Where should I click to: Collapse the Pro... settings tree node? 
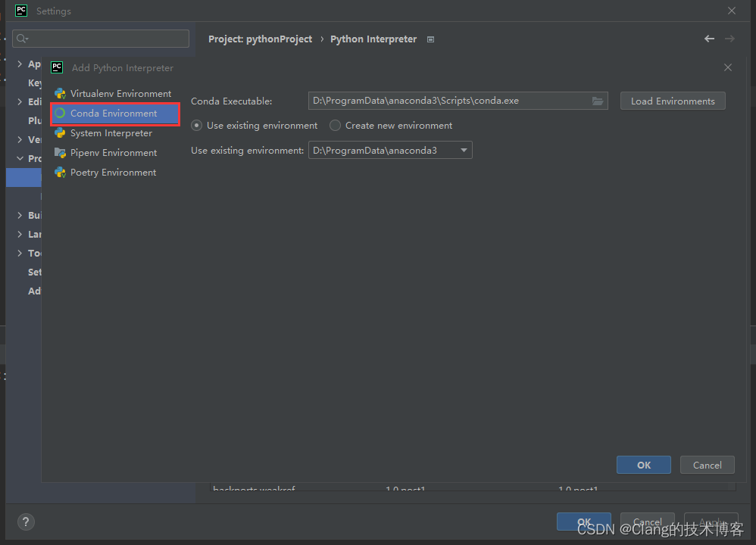tap(20, 158)
